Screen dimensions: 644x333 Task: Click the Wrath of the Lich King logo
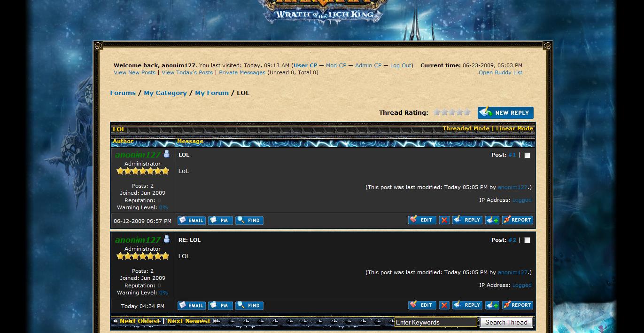pyautogui.click(x=324, y=12)
